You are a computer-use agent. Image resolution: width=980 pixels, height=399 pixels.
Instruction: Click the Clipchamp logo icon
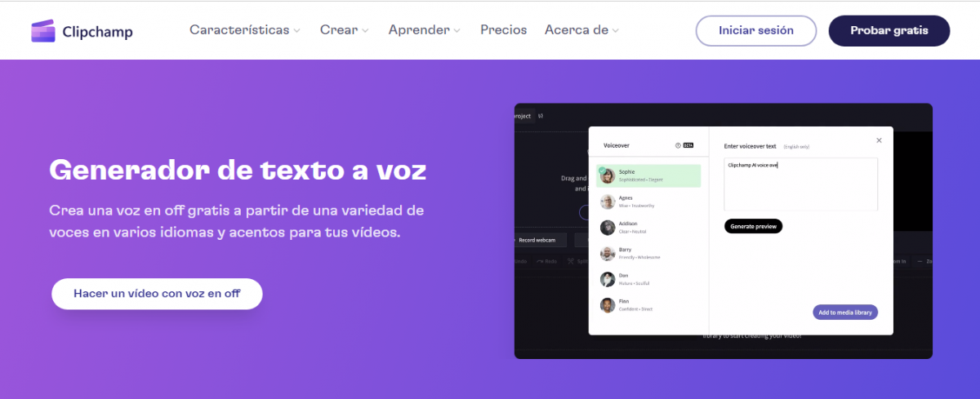coord(43,31)
